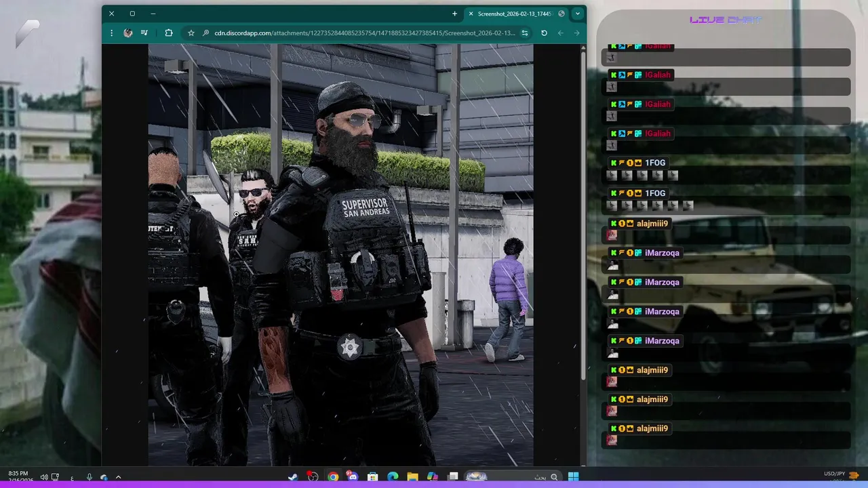868x488 pixels.
Task: Click the vertical page scrollbar
Action: click(583, 217)
